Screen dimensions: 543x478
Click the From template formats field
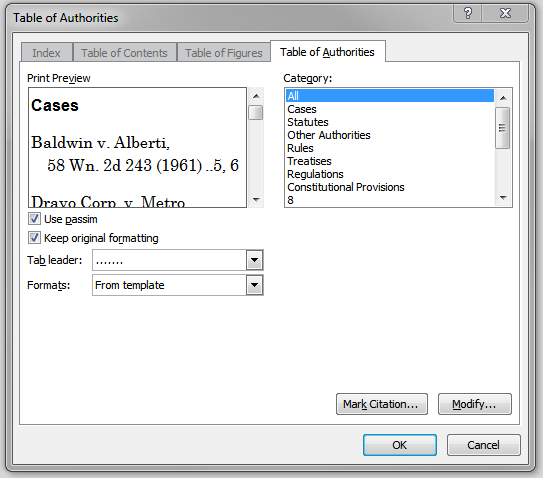170,285
